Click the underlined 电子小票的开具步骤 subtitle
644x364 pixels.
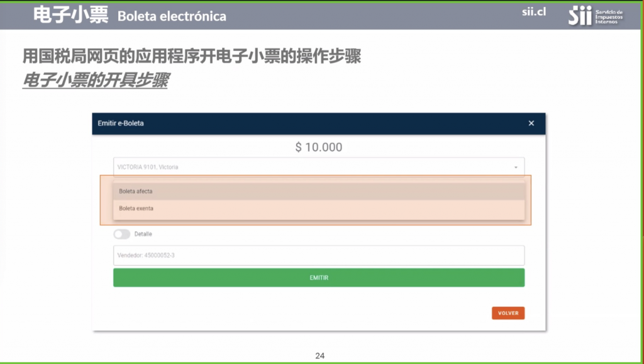point(95,80)
